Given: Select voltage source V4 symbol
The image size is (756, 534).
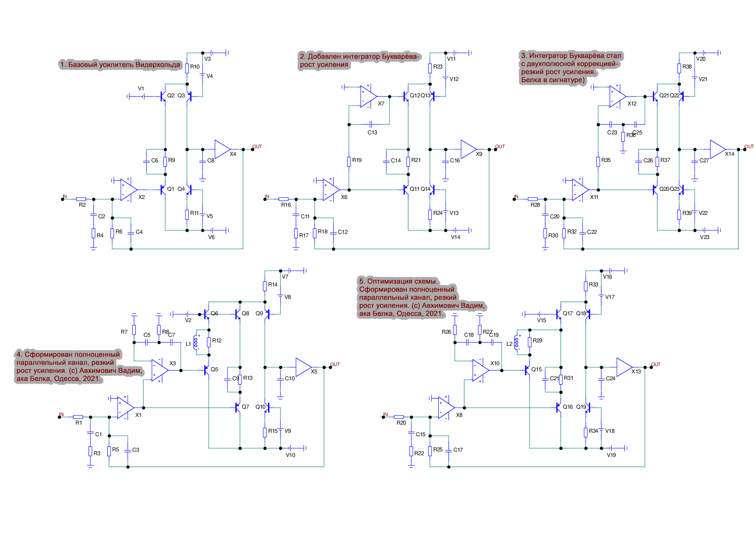Looking at the screenshot, I should click(203, 75).
